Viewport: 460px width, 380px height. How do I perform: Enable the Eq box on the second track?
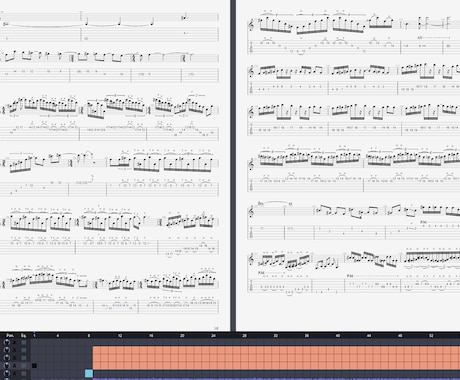(24, 350)
